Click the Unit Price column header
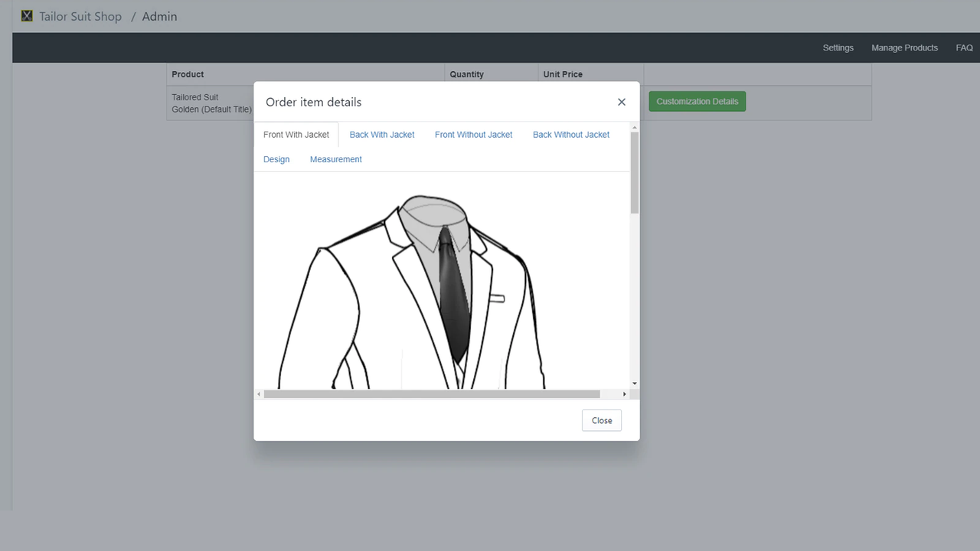This screenshot has width=980, height=551. [563, 74]
